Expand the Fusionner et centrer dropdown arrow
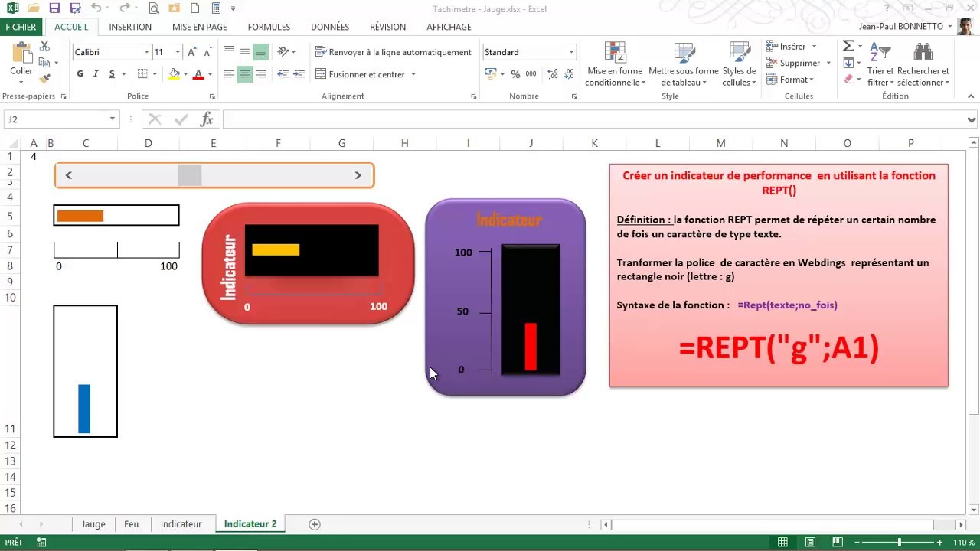Screen dimensions: 980x551 [413, 74]
